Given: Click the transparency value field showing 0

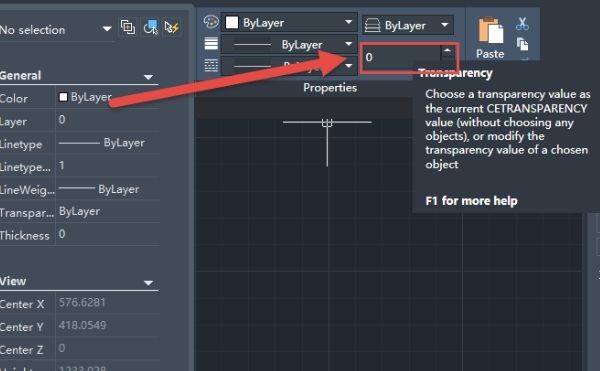Looking at the screenshot, I should tap(401, 57).
